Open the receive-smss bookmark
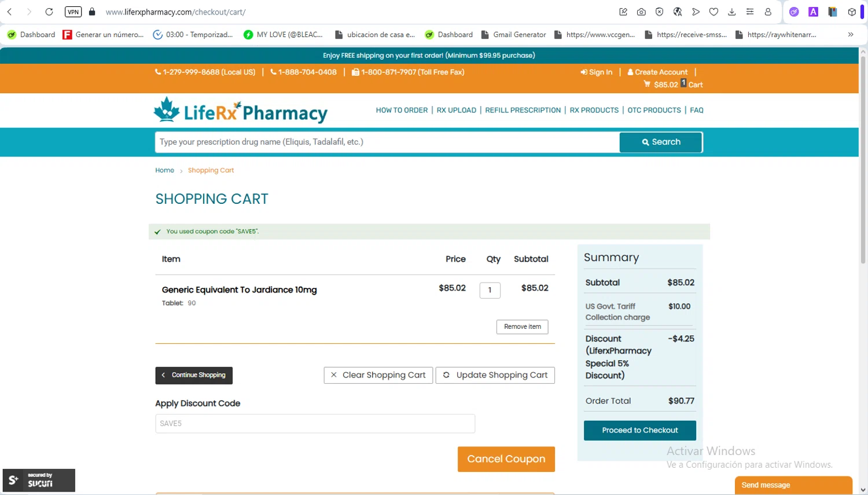 point(686,35)
